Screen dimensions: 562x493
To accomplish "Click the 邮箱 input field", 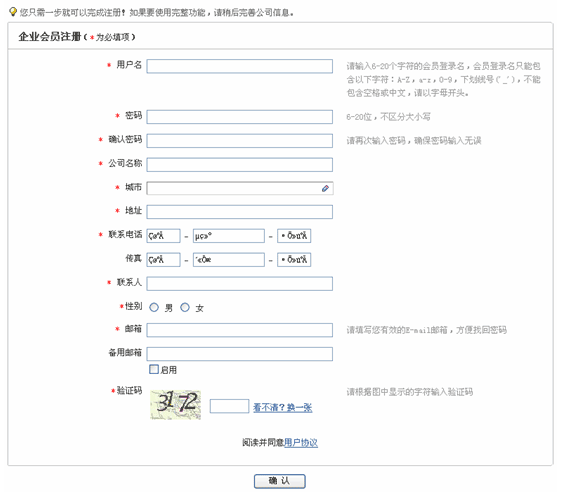I will [240, 330].
